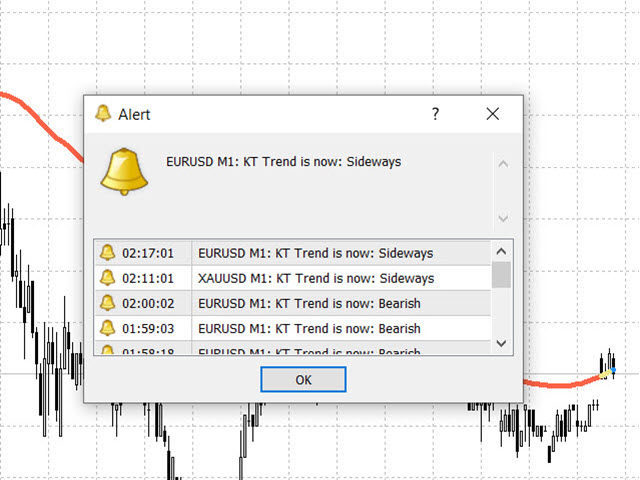Image resolution: width=640 pixels, height=480 pixels.
Task: Click bell icon beside 02:17:01 alert
Action: coord(107,253)
